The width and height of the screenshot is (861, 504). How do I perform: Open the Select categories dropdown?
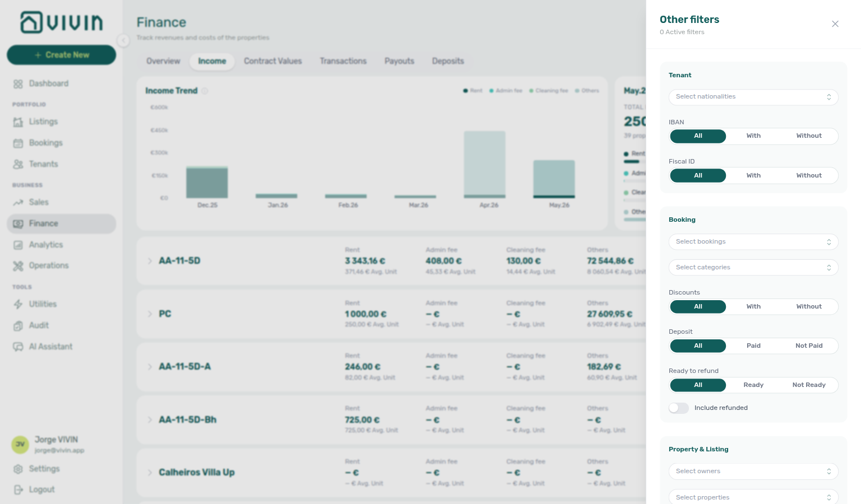tap(753, 268)
